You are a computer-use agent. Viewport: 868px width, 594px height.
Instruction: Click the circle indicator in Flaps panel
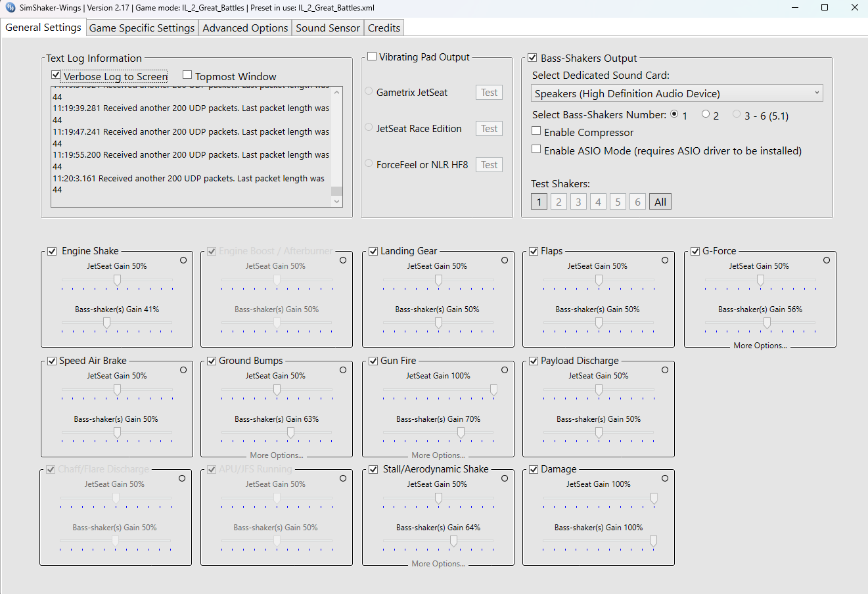pyautogui.click(x=665, y=260)
